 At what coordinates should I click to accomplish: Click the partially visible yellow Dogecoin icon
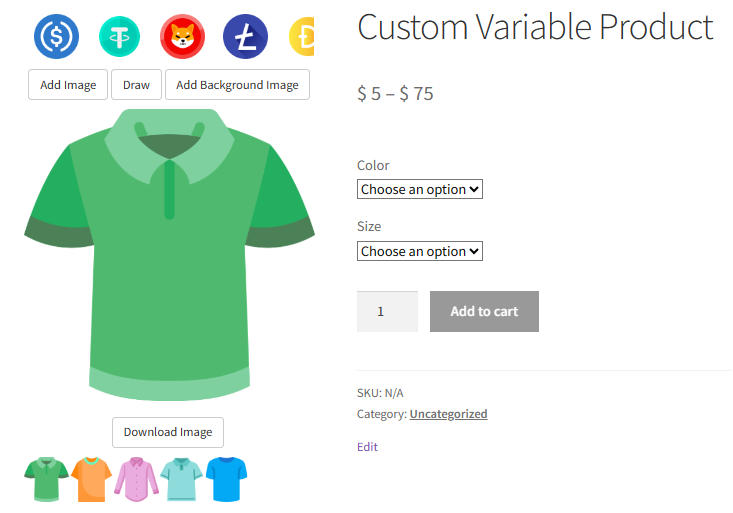click(x=302, y=37)
